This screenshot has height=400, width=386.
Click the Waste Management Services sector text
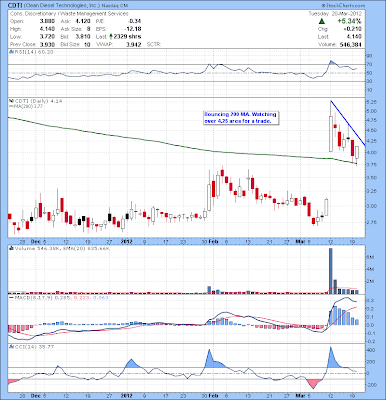coord(95,14)
